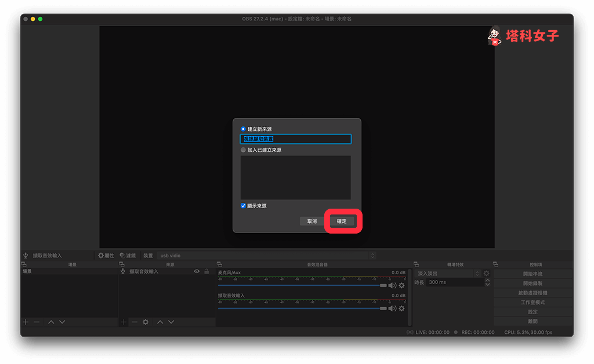This screenshot has width=594, height=364.
Task: Move scene up with the 場景 up arrow
Action: tap(51, 322)
